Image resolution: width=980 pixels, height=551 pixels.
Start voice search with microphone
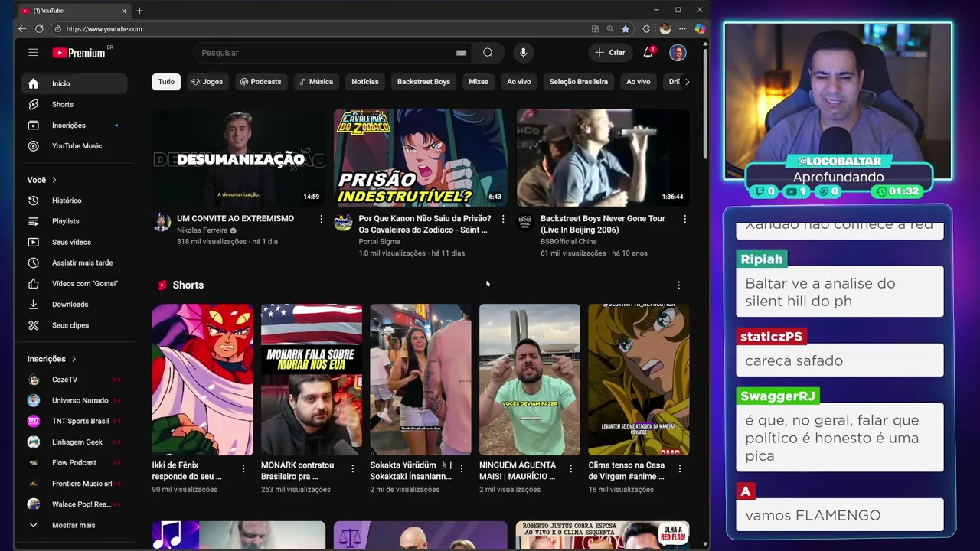point(524,53)
